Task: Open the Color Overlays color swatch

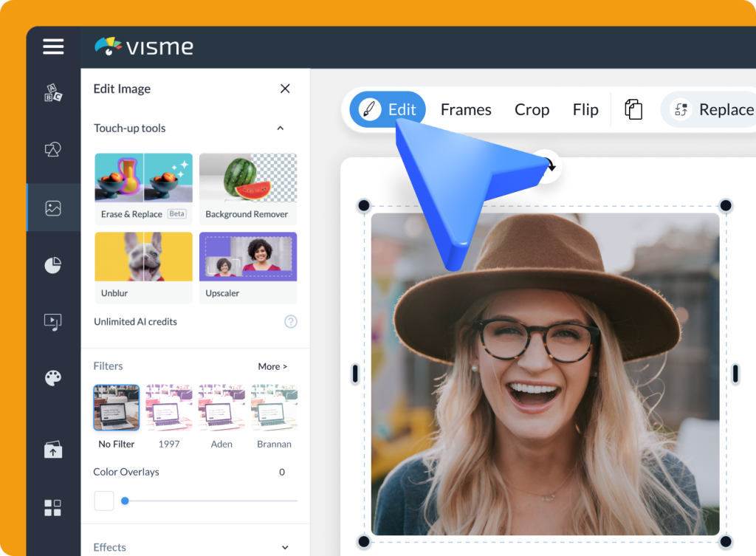Action: 103,501
